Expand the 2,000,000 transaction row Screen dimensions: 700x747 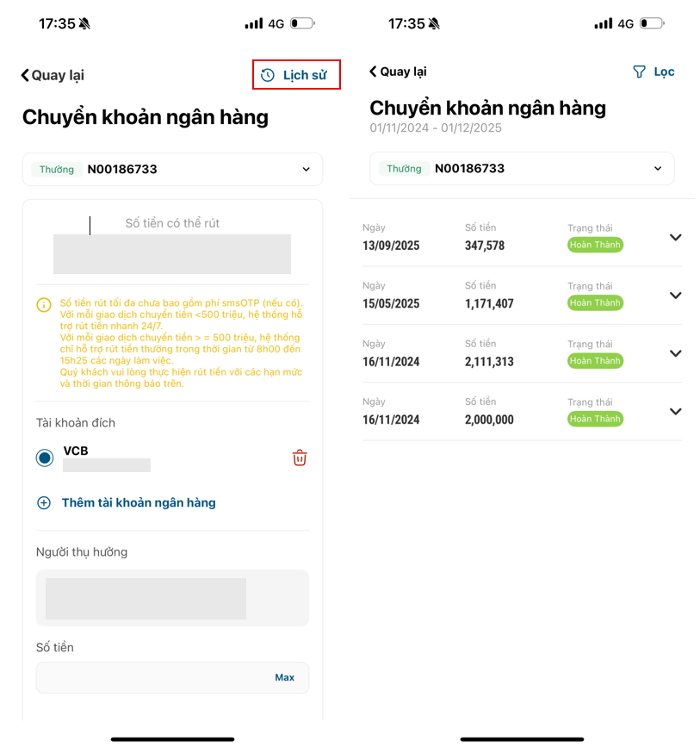[675, 411]
